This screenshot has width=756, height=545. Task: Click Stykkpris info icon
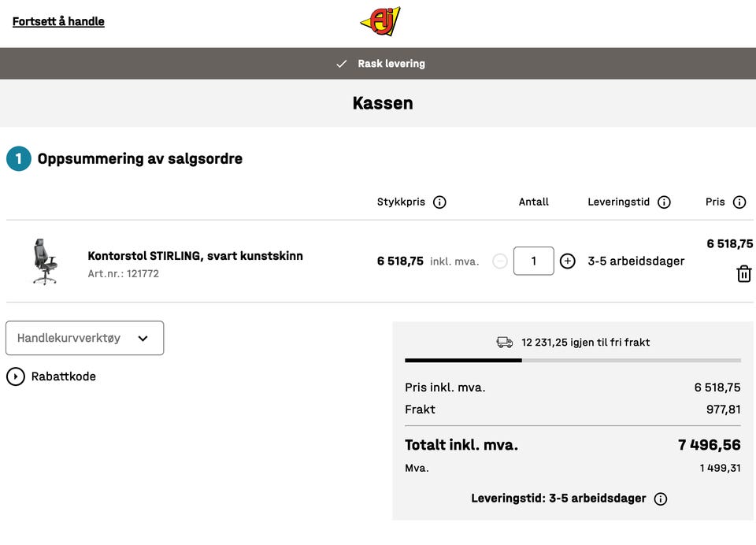coord(439,202)
